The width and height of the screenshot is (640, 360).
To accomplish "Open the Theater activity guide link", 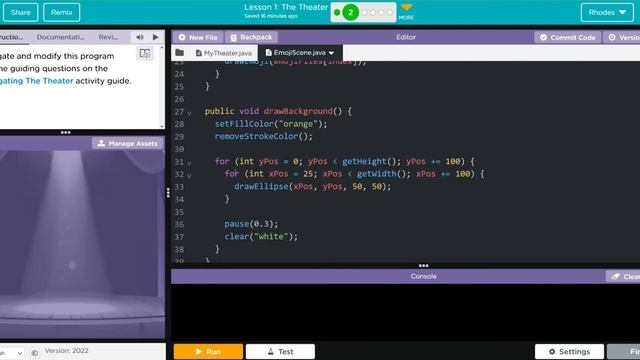I will (x=37, y=81).
